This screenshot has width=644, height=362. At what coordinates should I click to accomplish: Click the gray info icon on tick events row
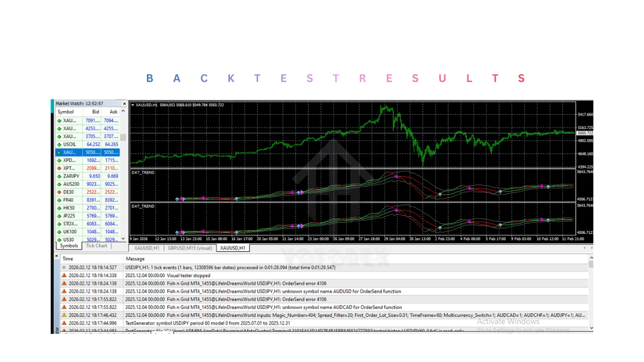pos(64,267)
